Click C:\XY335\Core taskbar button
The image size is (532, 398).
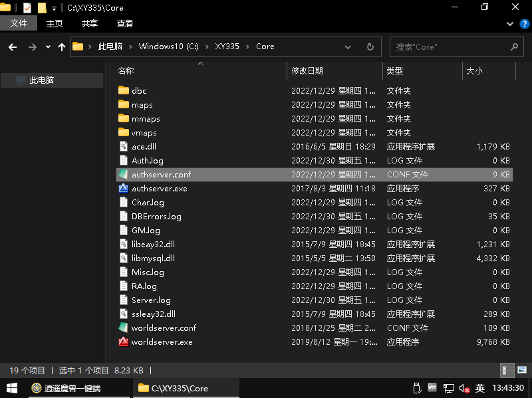(186, 388)
